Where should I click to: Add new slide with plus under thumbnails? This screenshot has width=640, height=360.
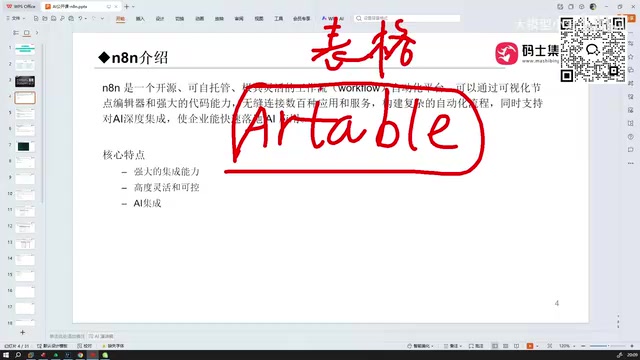click(x=22, y=333)
